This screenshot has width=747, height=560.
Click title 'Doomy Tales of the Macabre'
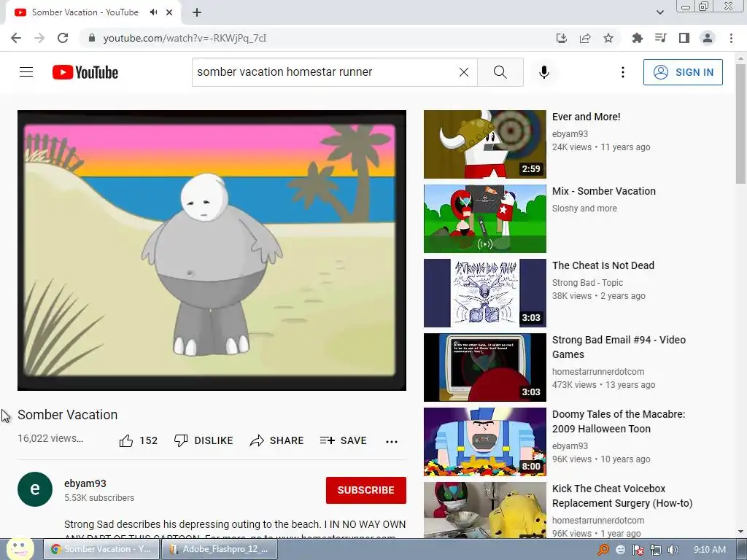[x=619, y=421]
